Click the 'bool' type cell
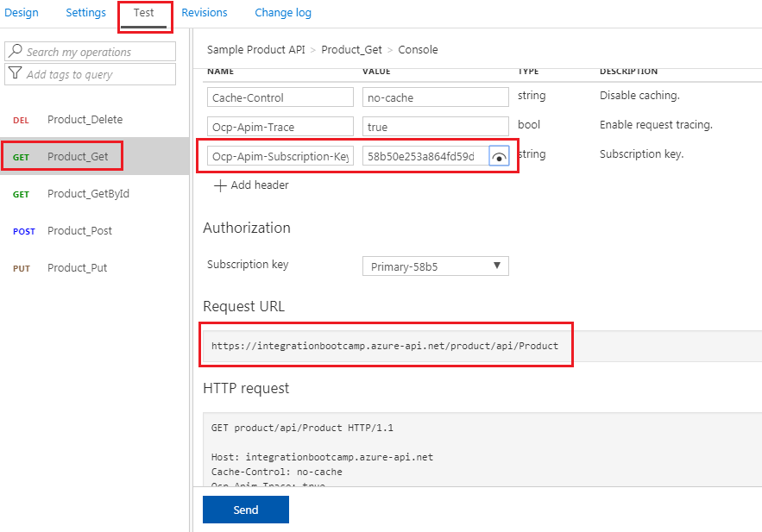Viewport: 762px width, 532px height. pos(529,125)
